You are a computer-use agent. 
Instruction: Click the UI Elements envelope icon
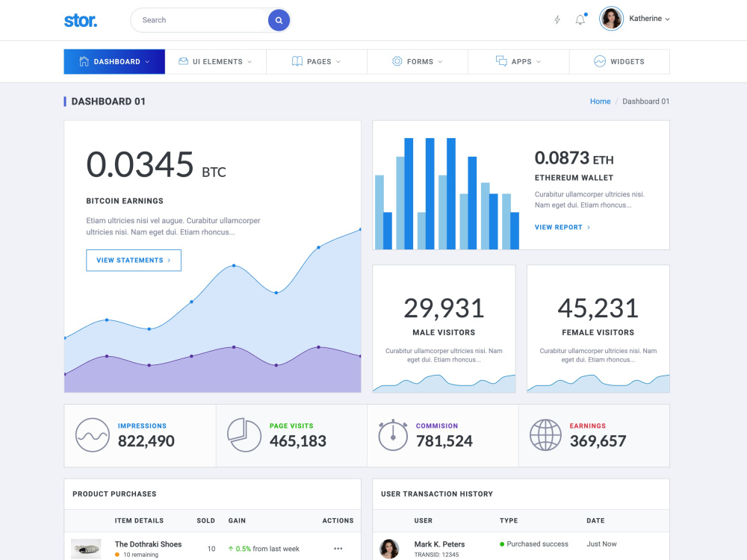183,61
